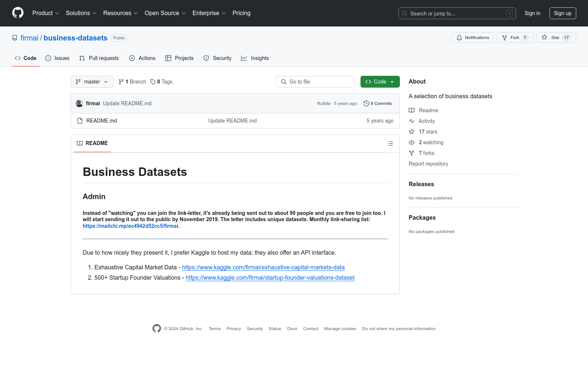Open firmai author link in commit row
The height and width of the screenshot is (368, 588).
pos(93,103)
